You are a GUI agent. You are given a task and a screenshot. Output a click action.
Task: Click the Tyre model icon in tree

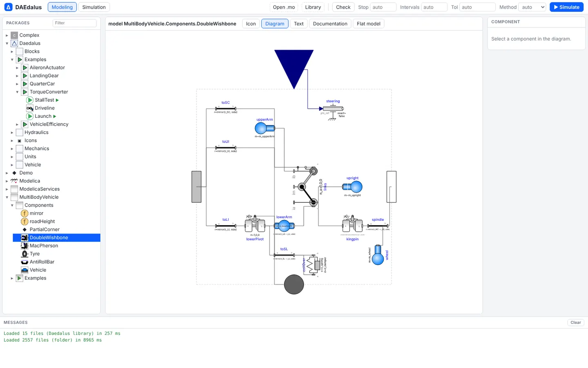pos(24,254)
